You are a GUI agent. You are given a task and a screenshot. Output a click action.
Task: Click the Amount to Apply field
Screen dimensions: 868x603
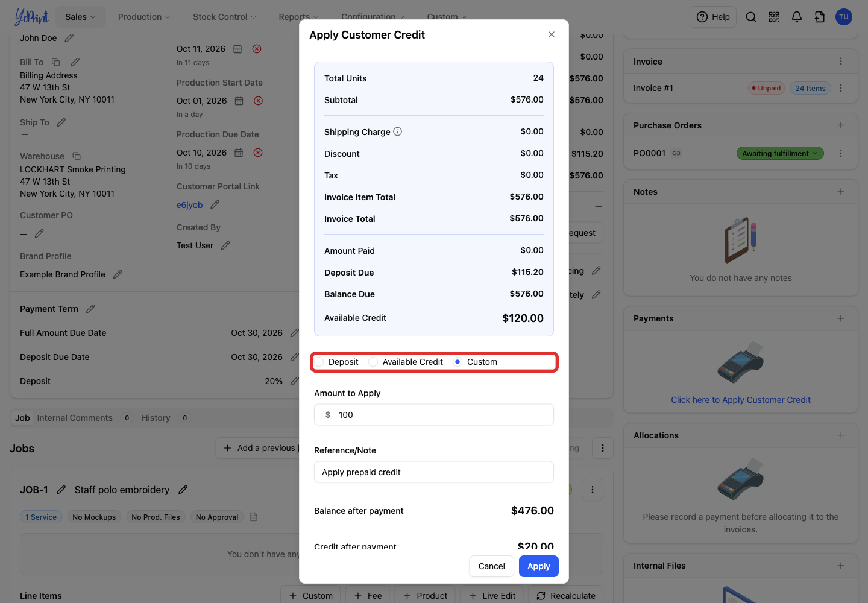tap(434, 415)
